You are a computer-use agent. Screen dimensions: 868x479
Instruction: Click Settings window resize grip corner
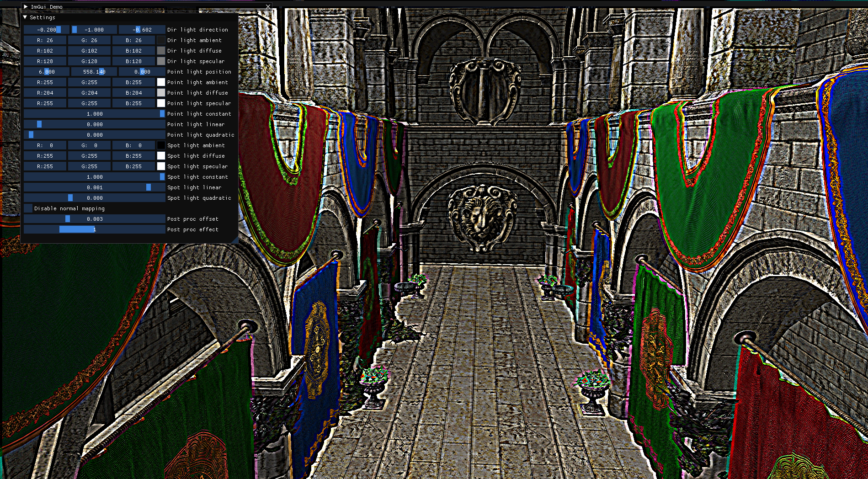(x=235, y=240)
